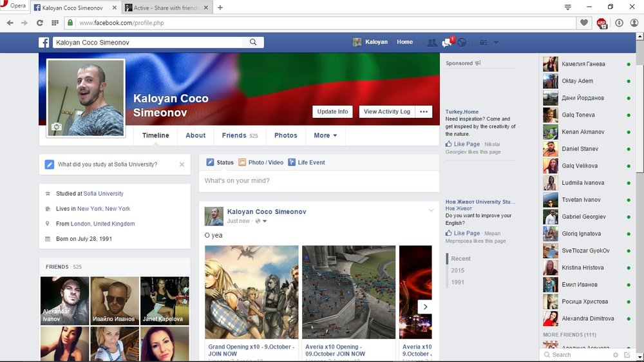Expand the More dropdown on profile tabs

click(325, 136)
